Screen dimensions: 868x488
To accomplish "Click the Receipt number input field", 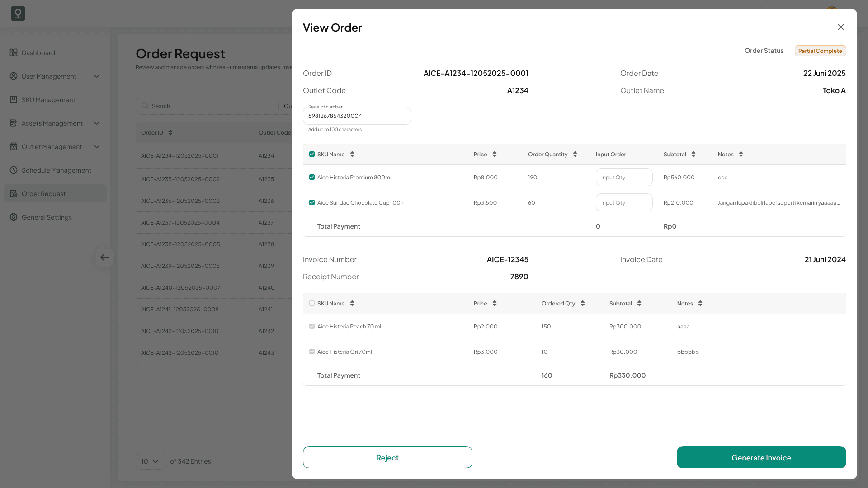I will 357,116.
